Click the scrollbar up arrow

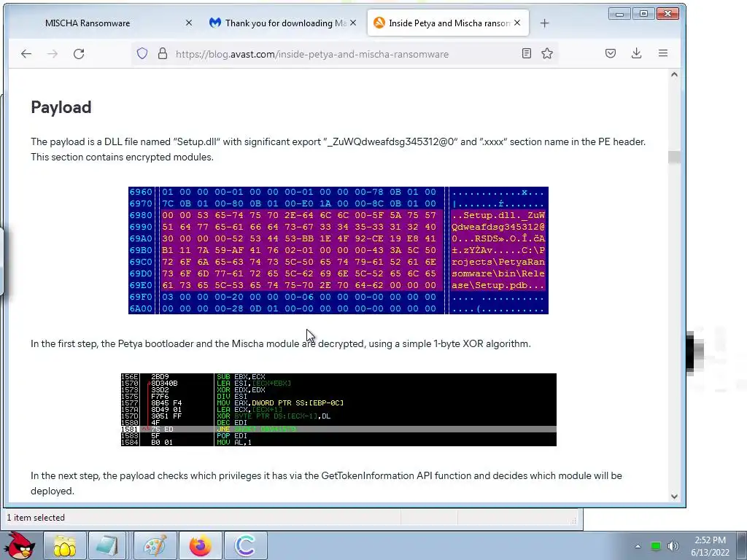pos(674,75)
